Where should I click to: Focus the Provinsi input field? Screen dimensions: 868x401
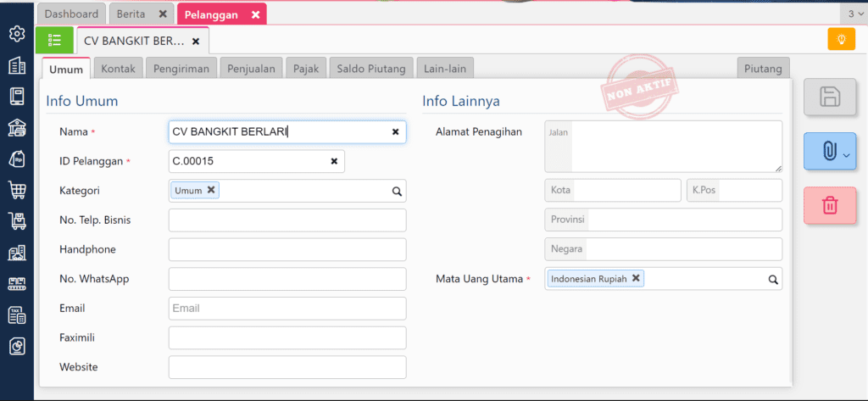(x=663, y=220)
